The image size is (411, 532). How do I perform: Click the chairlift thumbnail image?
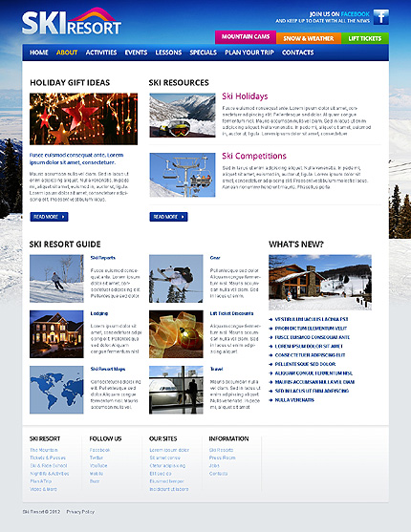(183, 175)
